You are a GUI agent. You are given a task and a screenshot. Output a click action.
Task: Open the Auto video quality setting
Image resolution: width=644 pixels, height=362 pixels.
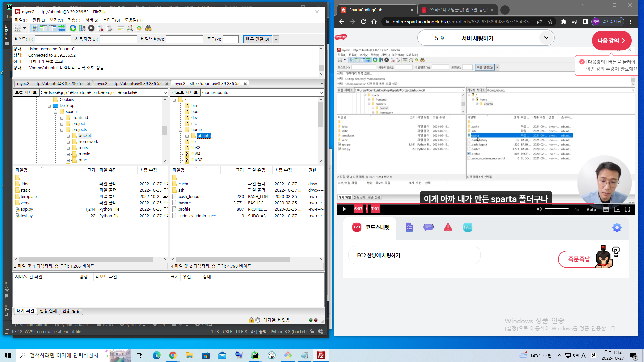[591, 210]
